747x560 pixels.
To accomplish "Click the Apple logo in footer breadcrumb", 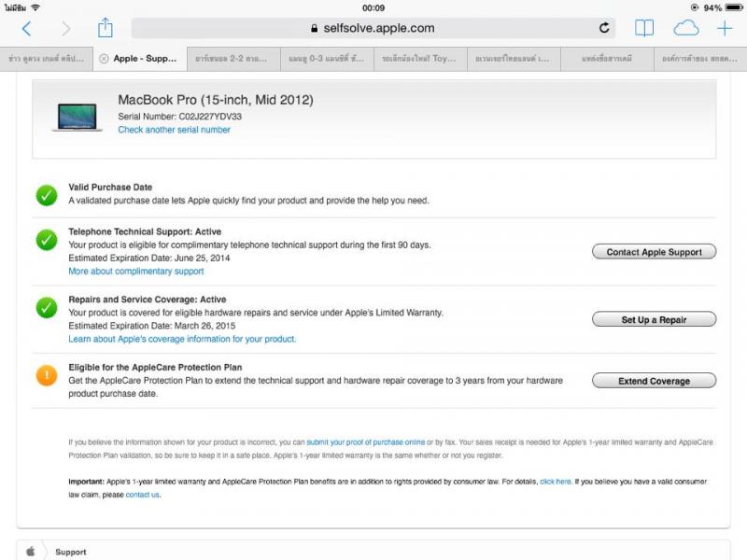I will coord(31,552).
